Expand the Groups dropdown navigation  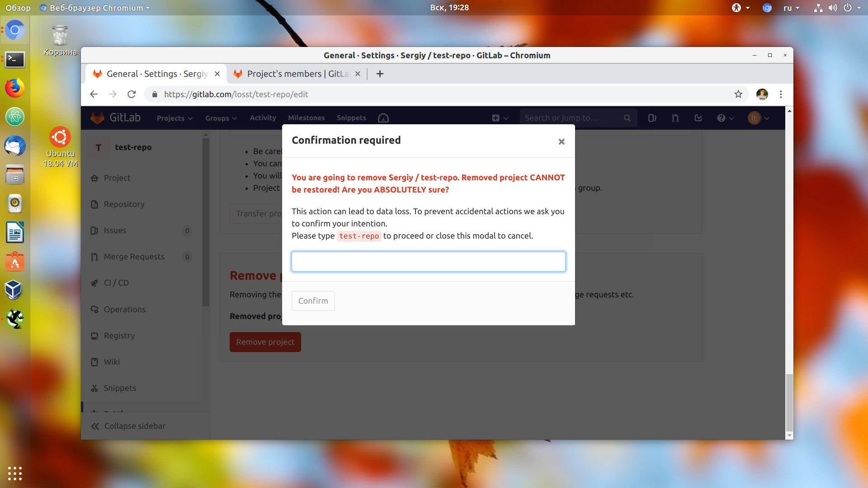tap(221, 117)
